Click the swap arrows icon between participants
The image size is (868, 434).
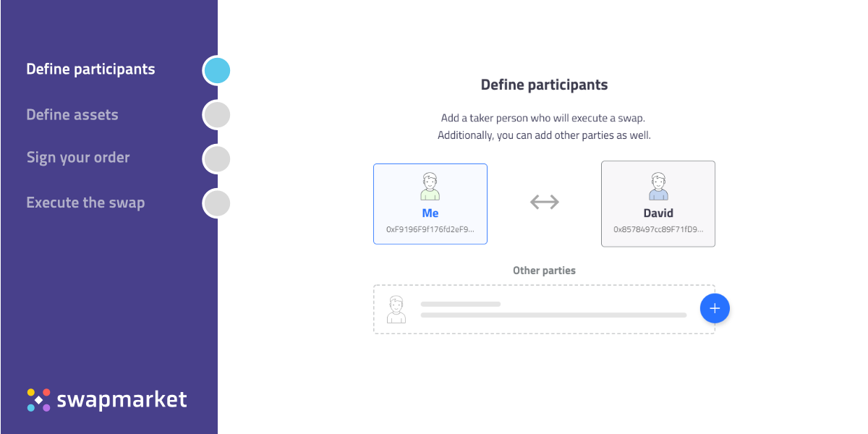point(544,203)
